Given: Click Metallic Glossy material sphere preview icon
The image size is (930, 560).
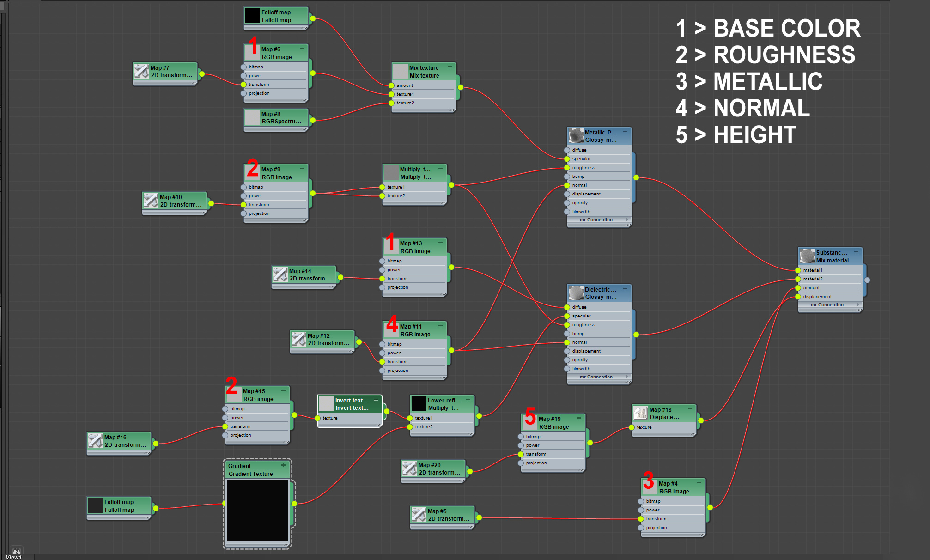Looking at the screenshot, I should point(576,136).
